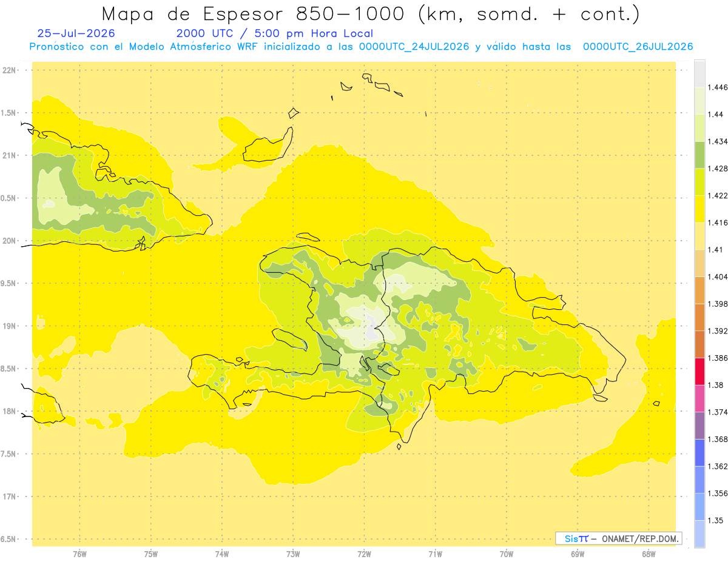Viewport: 728px width, 562px height.
Task: Click the gray legend swatch above 1.446
Action: (x=700, y=73)
